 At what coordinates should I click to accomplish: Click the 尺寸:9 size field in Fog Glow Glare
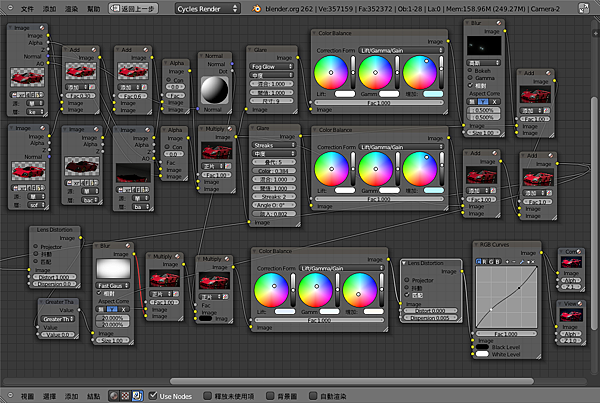point(271,101)
